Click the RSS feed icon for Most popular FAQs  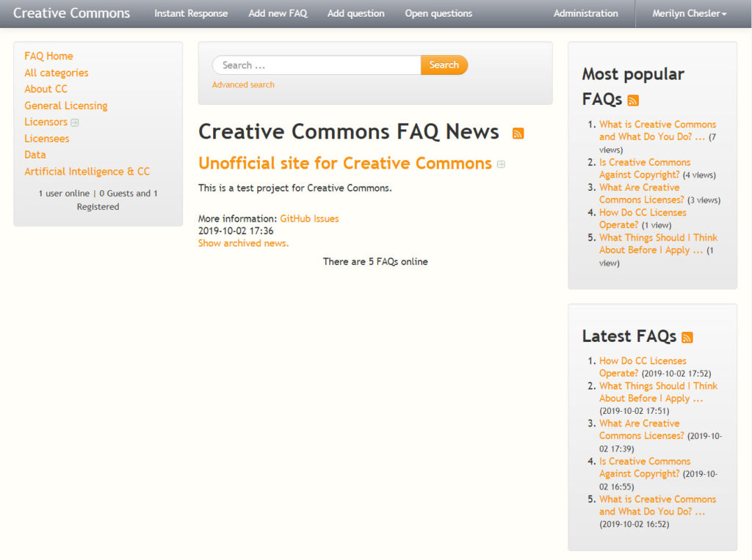click(x=633, y=101)
